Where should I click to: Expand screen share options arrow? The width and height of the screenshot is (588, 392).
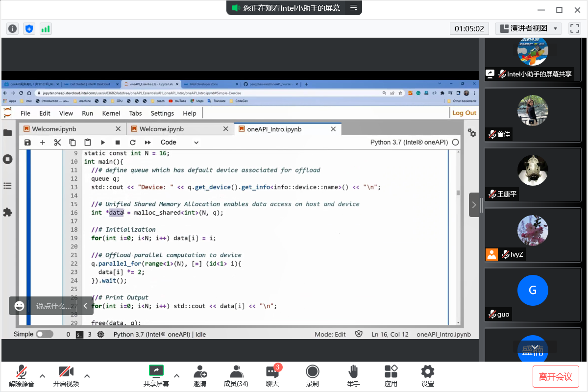pyautogui.click(x=177, y=376)
